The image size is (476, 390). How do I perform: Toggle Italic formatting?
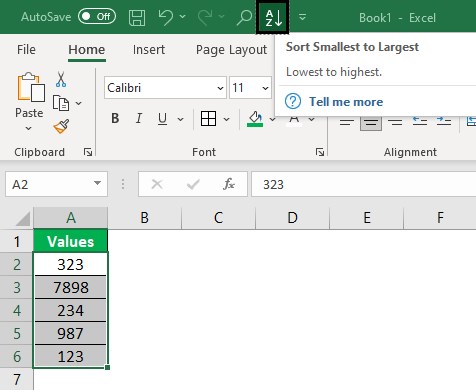[139, 118]
